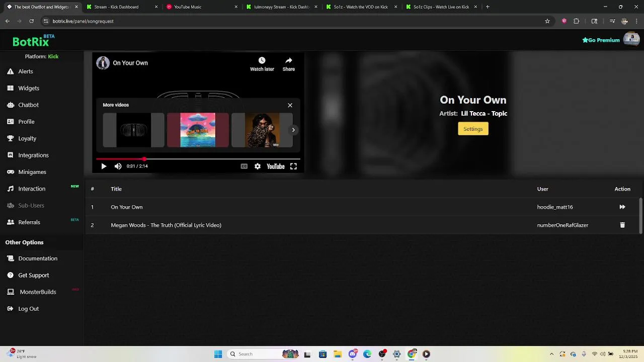Open video on YouTube via logo
Screen dimensions: 644x362
pos(275,166)
